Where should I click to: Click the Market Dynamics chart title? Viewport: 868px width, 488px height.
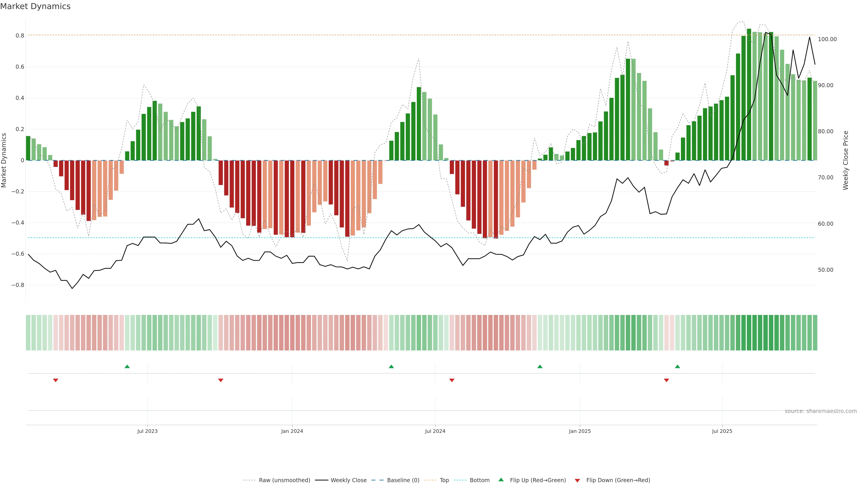pyautogui.click(x=35, y=6)
